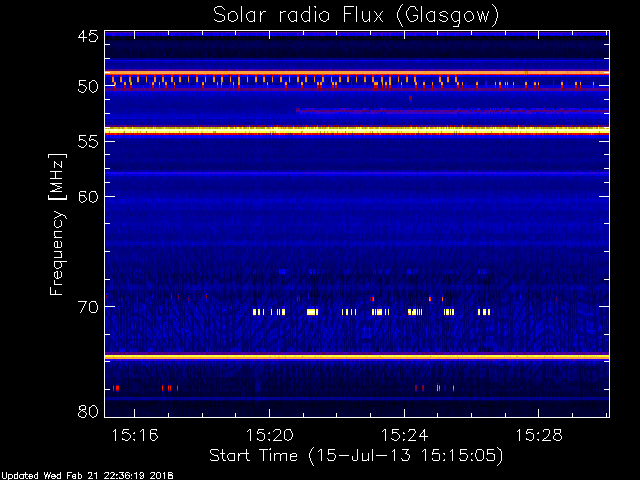
Task: Click the 60 frequency tick label
Action: tap(88, 197)
